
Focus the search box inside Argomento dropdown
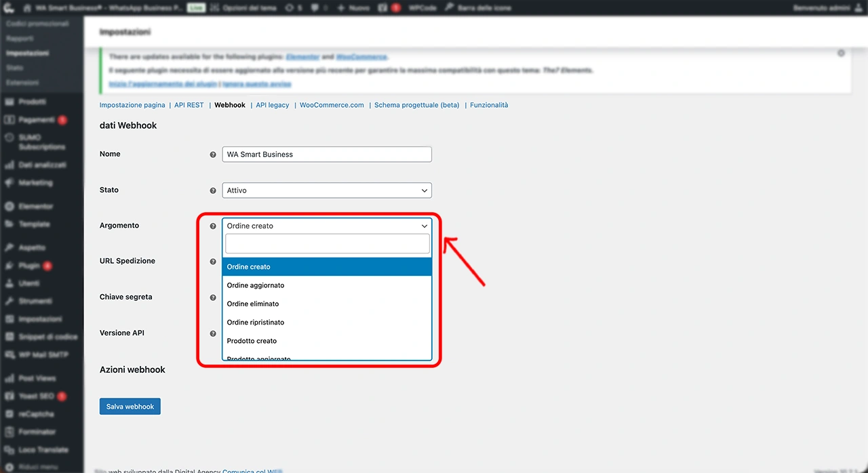pyautogui.click(x=327, y=244)
